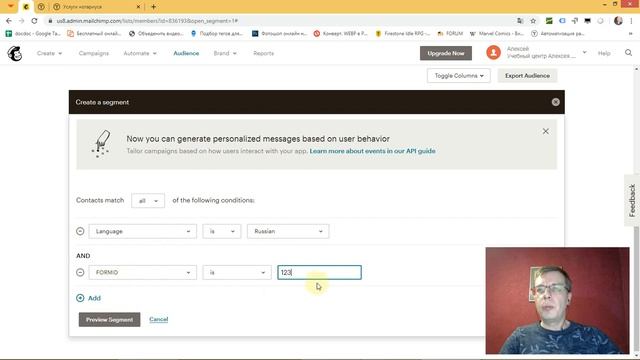640x360 pixels.
Task: Open the Brand menu
Action: [225, 53]
